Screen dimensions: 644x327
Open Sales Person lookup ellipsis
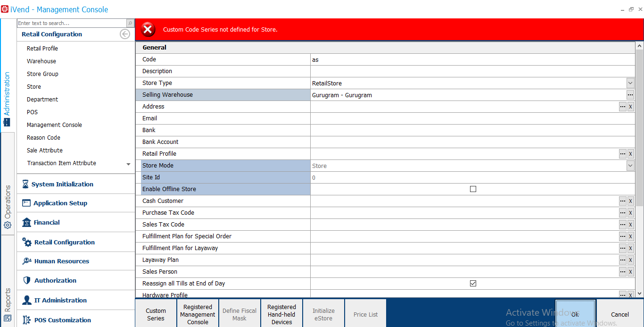623,272
